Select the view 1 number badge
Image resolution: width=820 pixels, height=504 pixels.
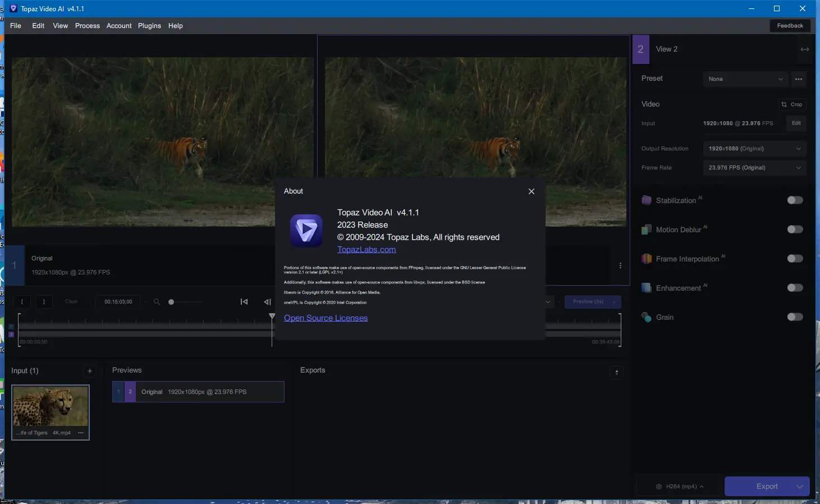[x=15, y=265]
